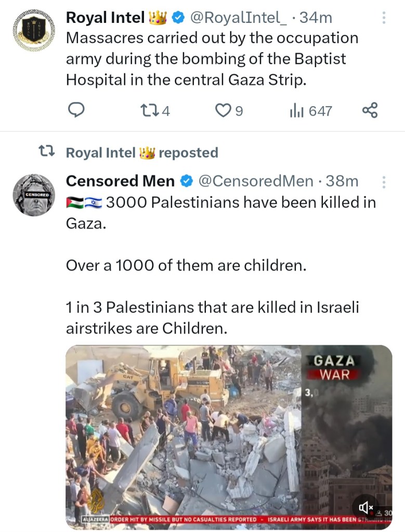Open more options for Royal Intel post
This screenshot has height=532, width=405.
384,18
